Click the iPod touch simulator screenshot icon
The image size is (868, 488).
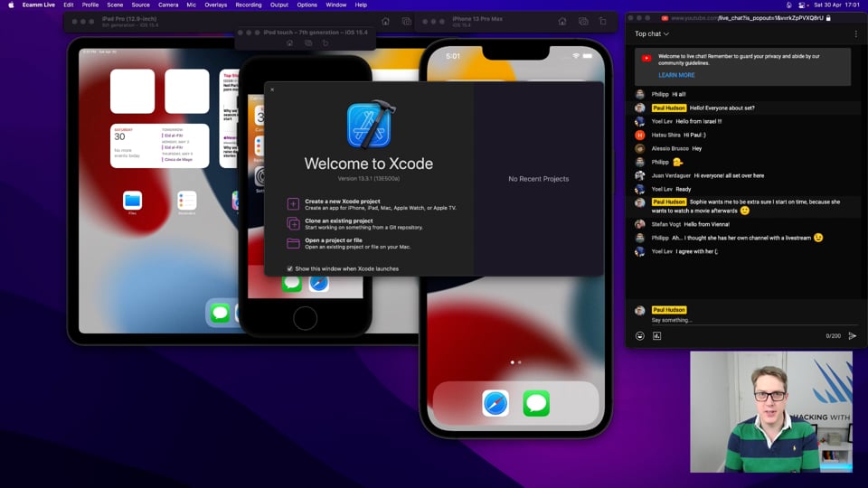(x=308, y=43)
